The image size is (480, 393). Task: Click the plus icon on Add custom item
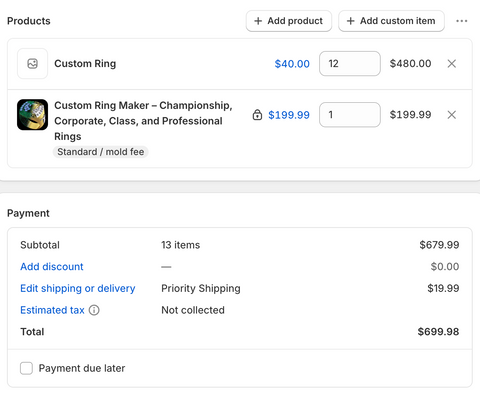coord(350,21)
